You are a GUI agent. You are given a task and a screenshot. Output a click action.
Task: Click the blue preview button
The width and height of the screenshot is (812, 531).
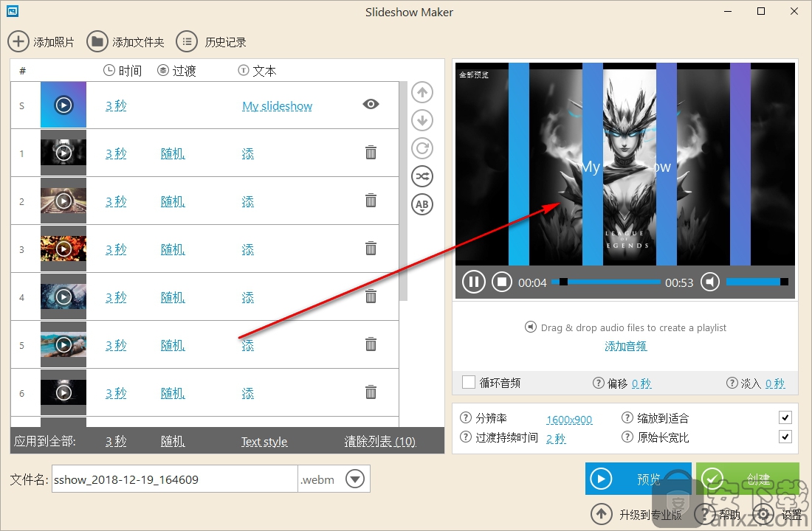pyautogui.click(x=638, y=479)
